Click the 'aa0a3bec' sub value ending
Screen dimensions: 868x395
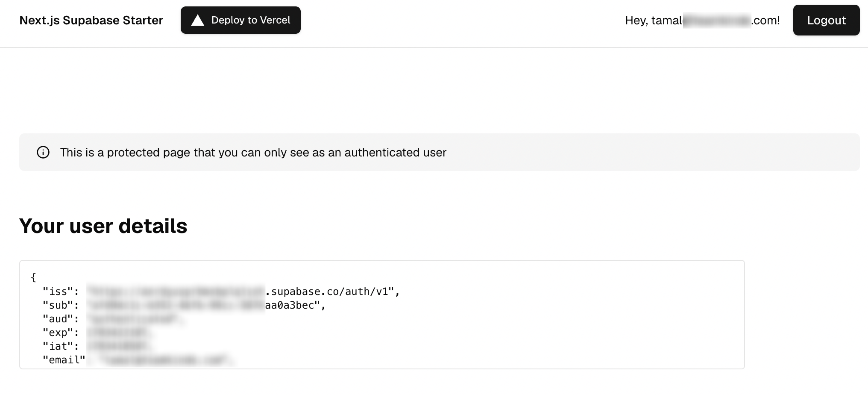pyautogui.click(x=290, y=305)
